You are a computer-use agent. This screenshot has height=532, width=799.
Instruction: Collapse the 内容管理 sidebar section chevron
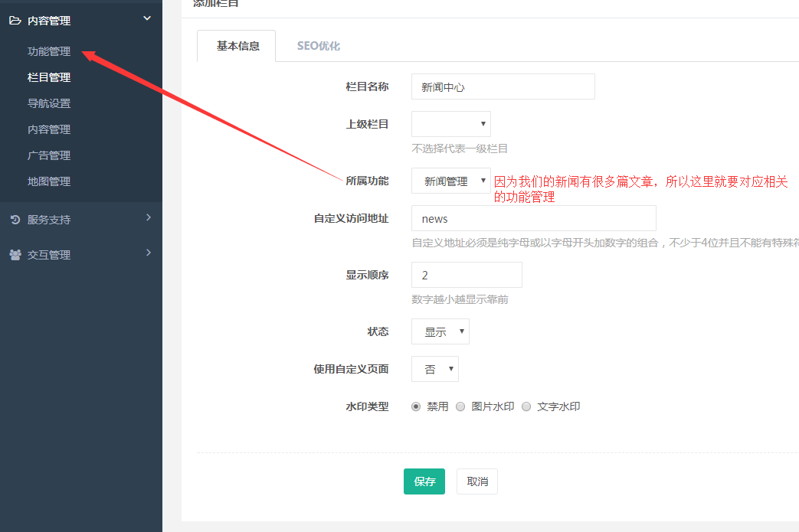(147, 18)
